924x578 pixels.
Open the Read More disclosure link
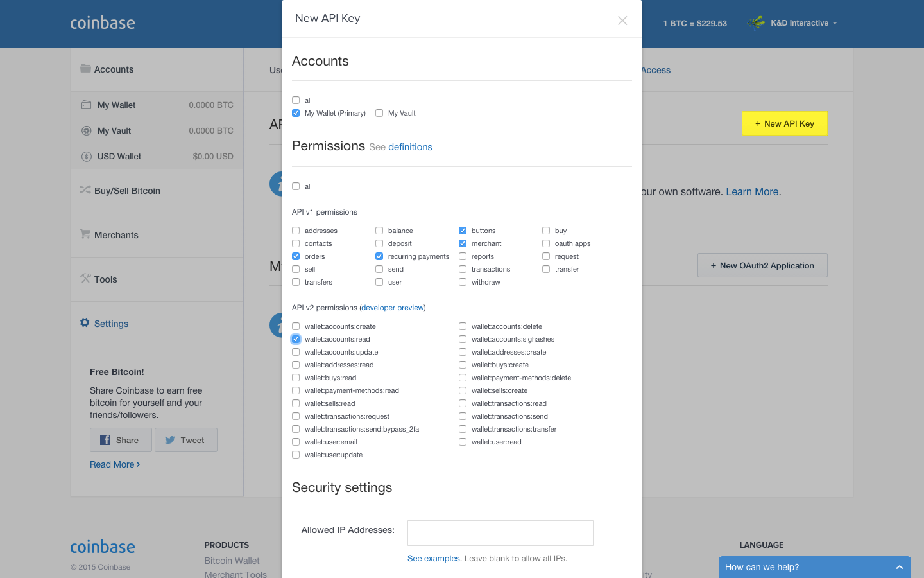coord(115,464)
